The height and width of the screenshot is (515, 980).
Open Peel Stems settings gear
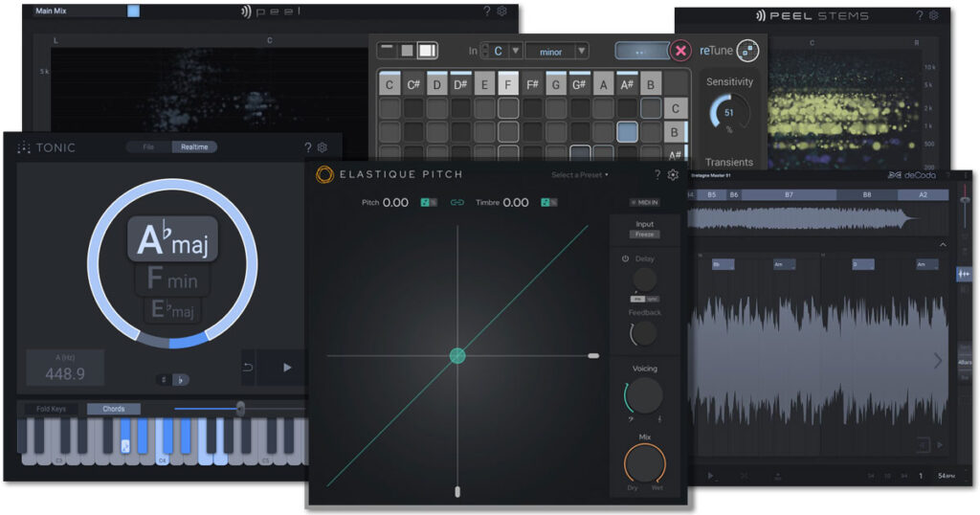(934, 15)
